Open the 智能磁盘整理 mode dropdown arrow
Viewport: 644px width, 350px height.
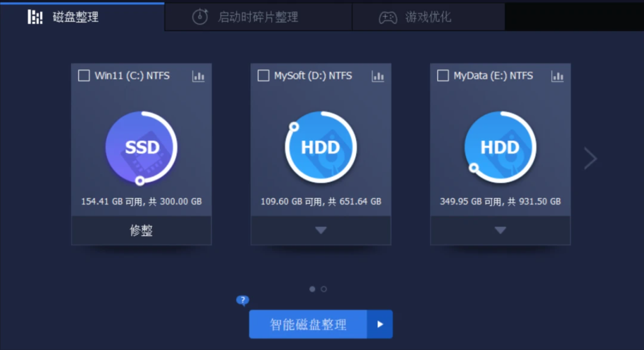click(380, 324)
